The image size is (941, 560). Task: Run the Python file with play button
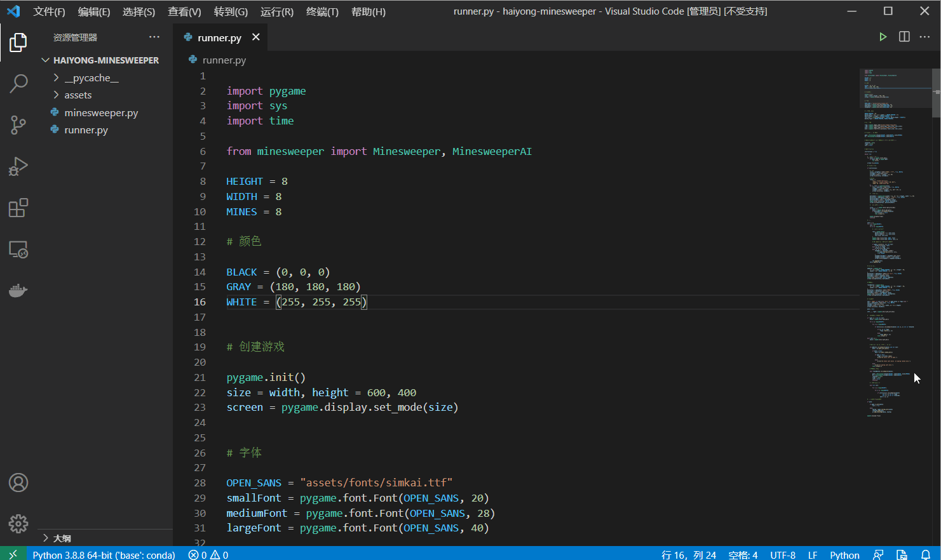pyautogui.click(x=883, y=37)
